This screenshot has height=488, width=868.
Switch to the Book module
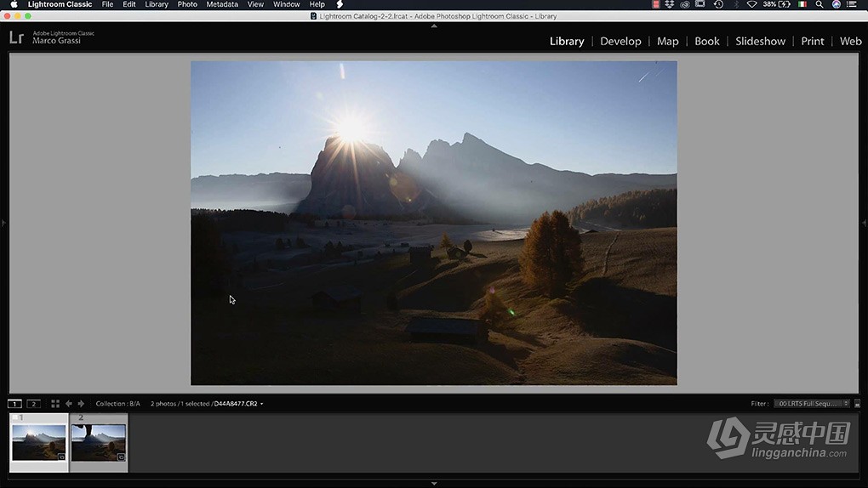coord(707,42)
